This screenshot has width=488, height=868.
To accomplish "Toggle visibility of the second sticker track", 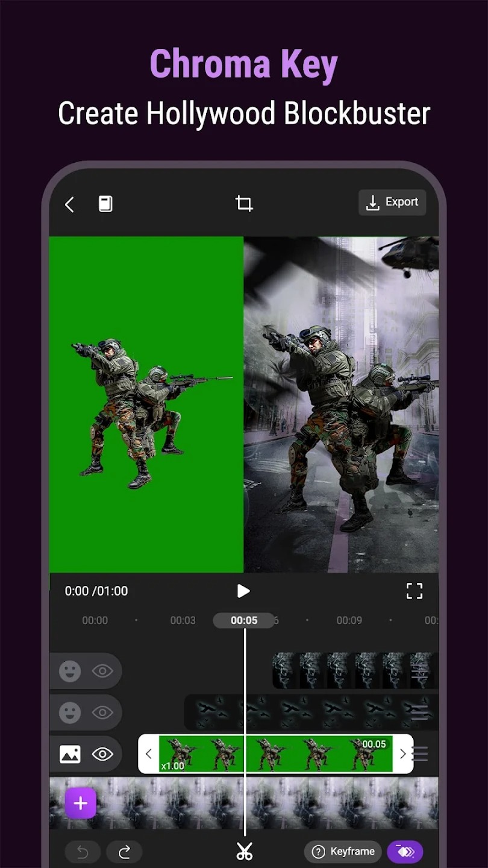I will point(102,712).
